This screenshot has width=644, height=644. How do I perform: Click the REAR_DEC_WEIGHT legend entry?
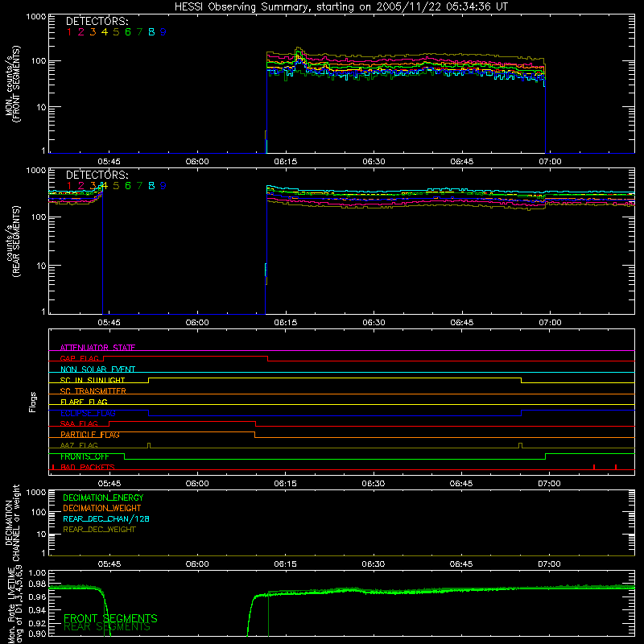(99, 530)
